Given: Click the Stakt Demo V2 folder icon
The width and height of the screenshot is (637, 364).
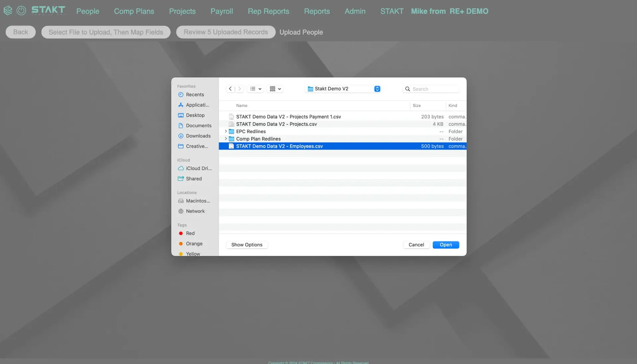Looking at the screenshot, I should click(310, 89).
